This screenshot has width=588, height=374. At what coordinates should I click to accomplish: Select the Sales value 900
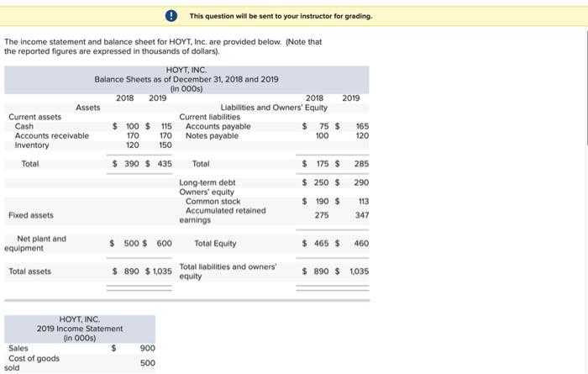[148, 348]
